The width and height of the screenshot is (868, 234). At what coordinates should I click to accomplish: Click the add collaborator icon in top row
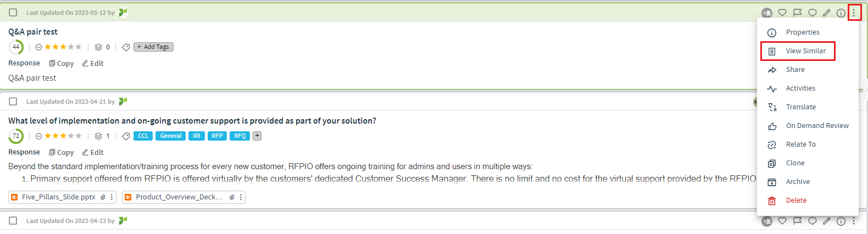click(x=767, y=13)
